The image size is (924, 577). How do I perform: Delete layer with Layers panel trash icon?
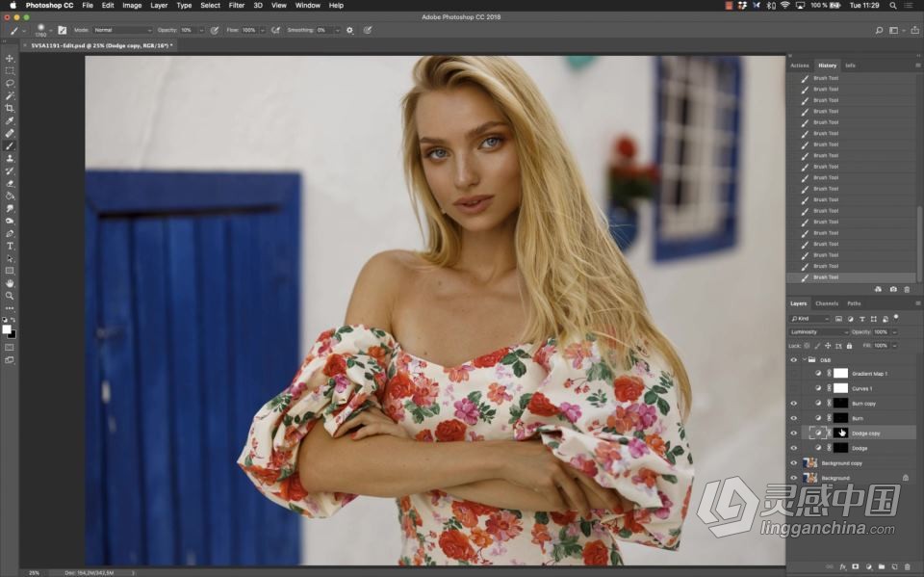[x=907, y=567]
